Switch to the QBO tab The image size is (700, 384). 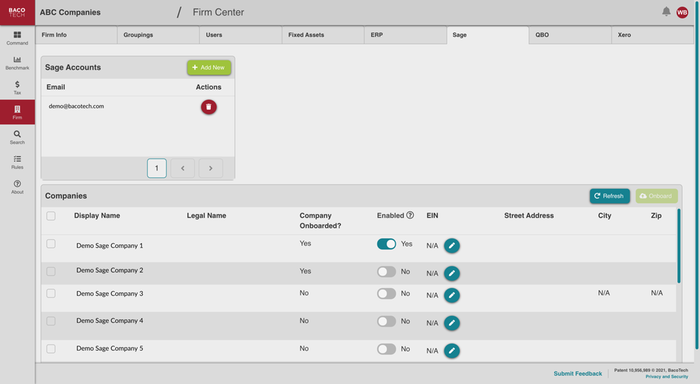click(x=570, y=35)
